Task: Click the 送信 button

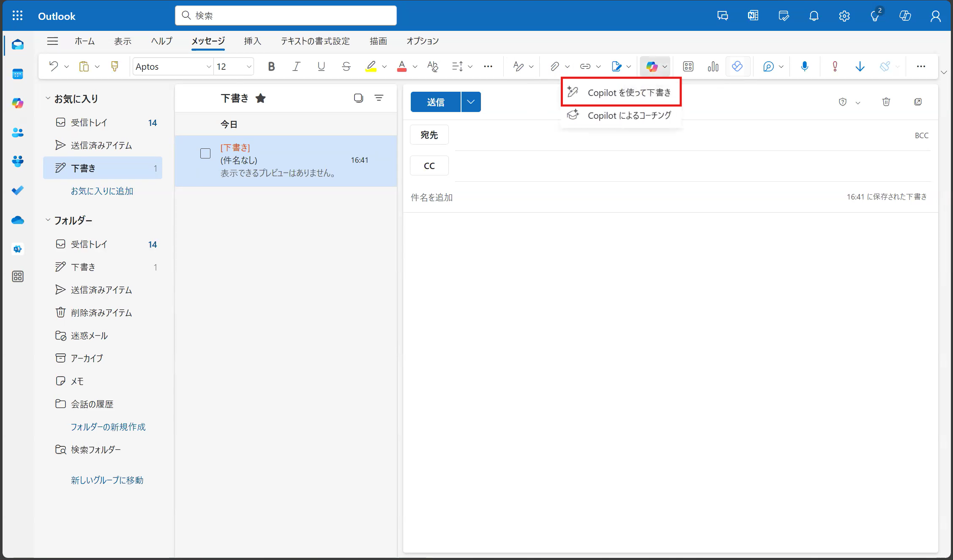Action: pyautogui.click(x=435, y=102)
